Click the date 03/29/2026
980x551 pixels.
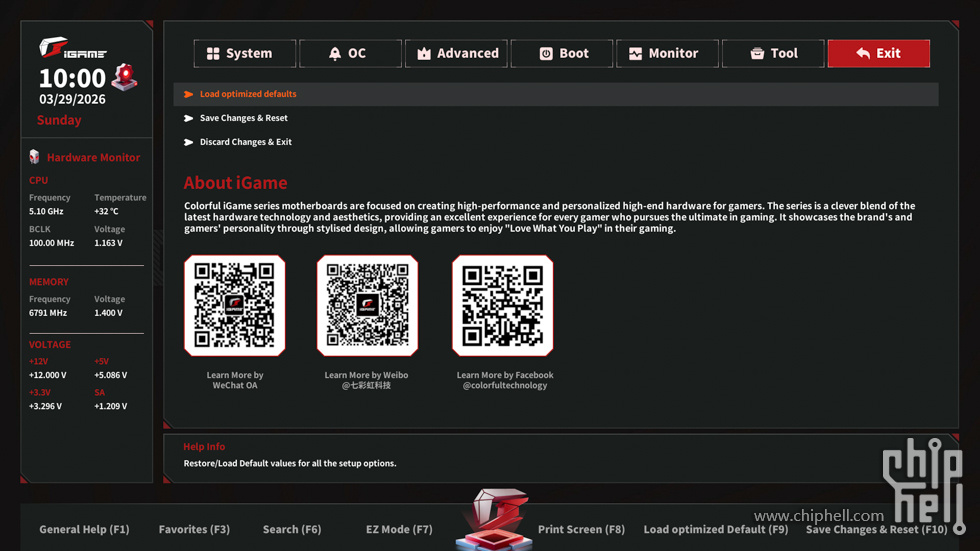pyautogui.click(x=72, y=99)
